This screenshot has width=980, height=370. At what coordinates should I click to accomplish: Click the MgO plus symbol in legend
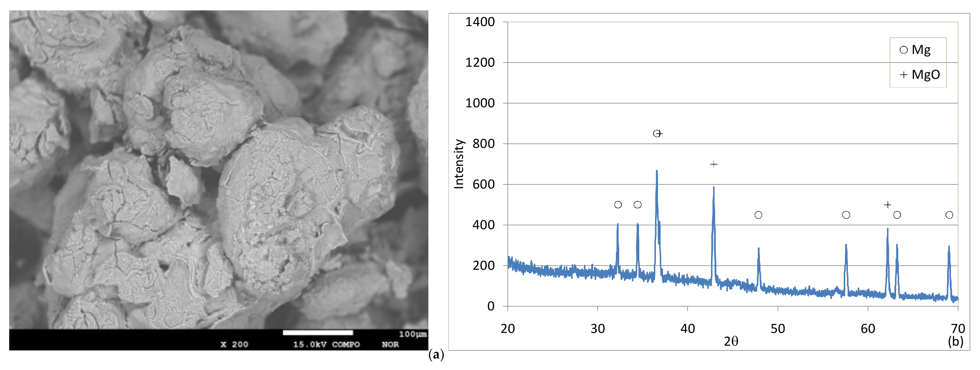[904, 75]
